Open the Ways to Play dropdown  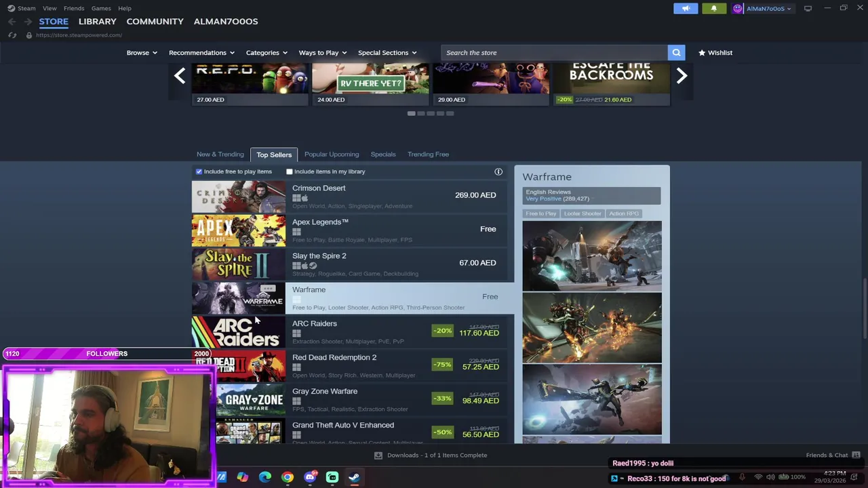(x=323, y=52)
